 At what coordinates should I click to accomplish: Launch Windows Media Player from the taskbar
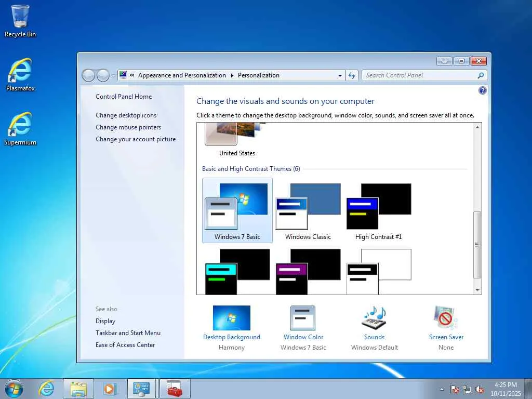(x=110, y=389)
